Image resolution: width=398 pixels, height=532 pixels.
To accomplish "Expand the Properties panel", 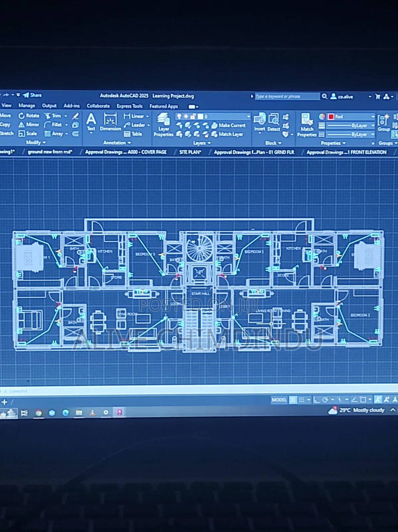I will point(333,143).
